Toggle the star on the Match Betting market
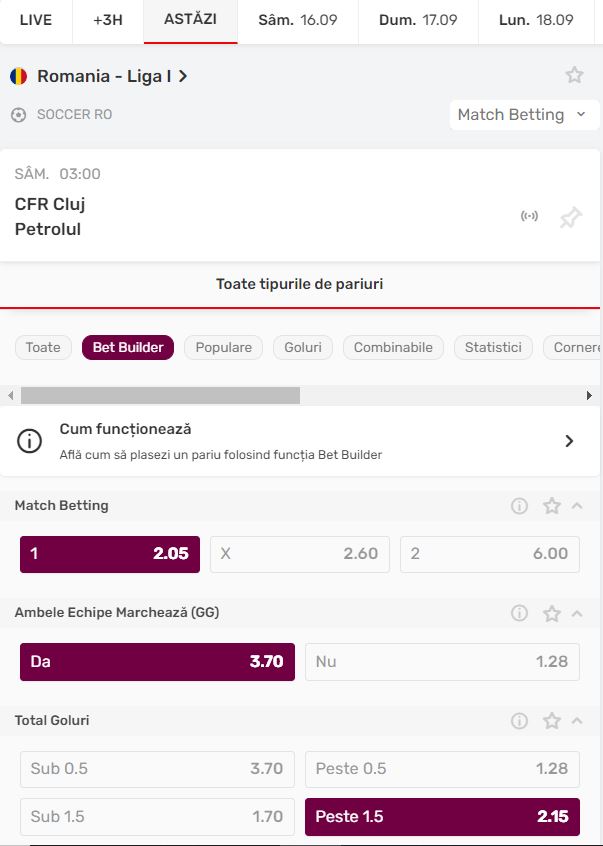Screen dimensions: 603x846 (551, 506)
